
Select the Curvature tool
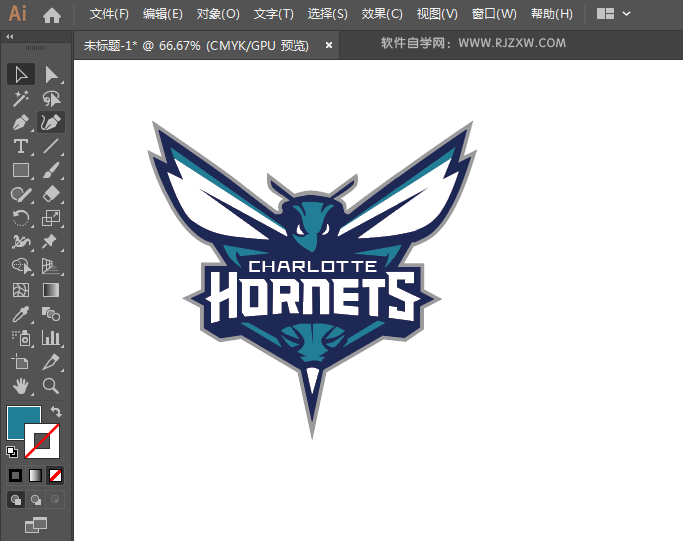click(x=51, y=122)
